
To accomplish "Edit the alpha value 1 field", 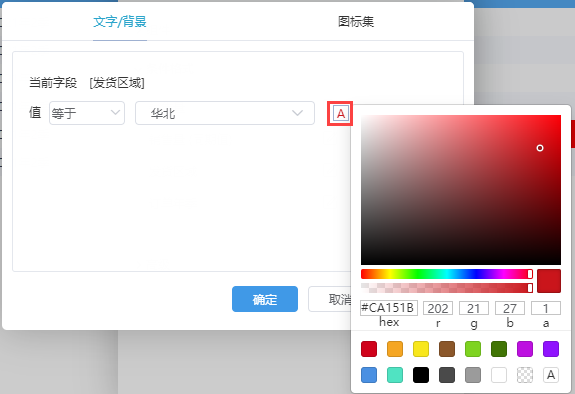I will coord(546,308).
